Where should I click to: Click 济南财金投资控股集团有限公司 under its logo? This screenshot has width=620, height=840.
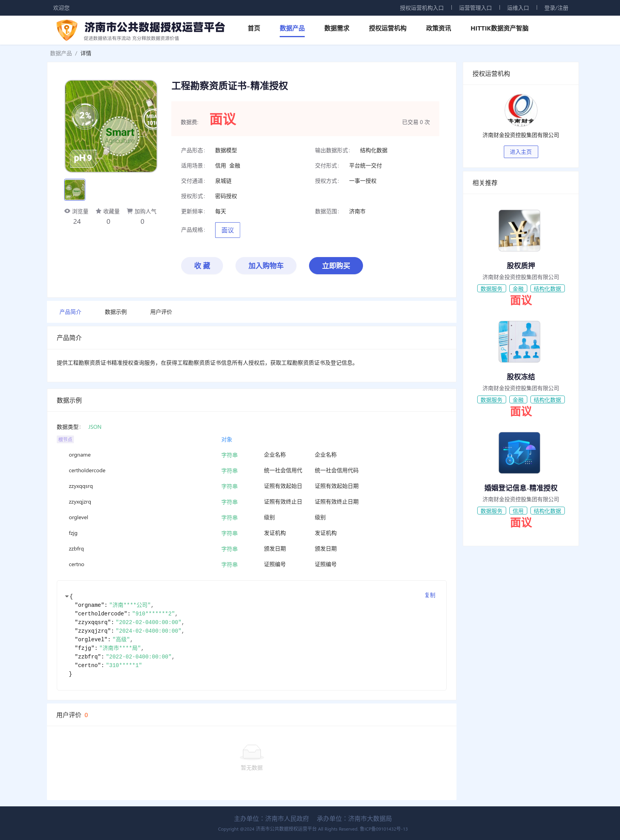(x=521, y=135)
